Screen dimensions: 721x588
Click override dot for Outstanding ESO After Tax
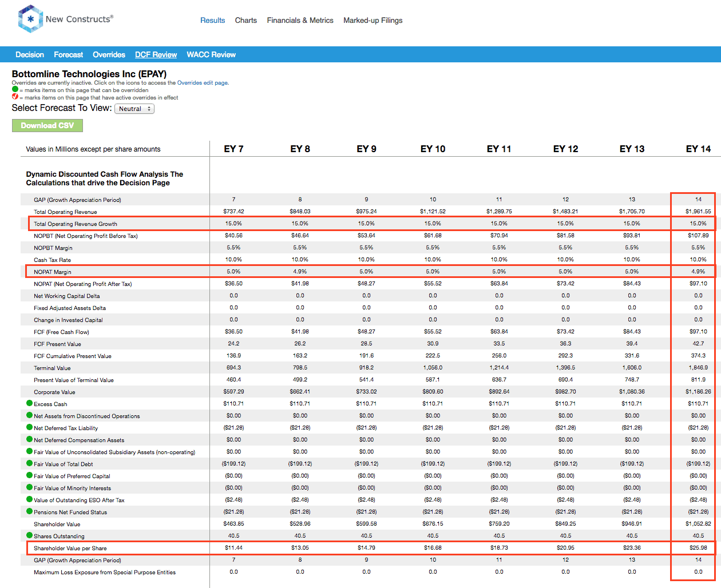click(x=30, y=499)
